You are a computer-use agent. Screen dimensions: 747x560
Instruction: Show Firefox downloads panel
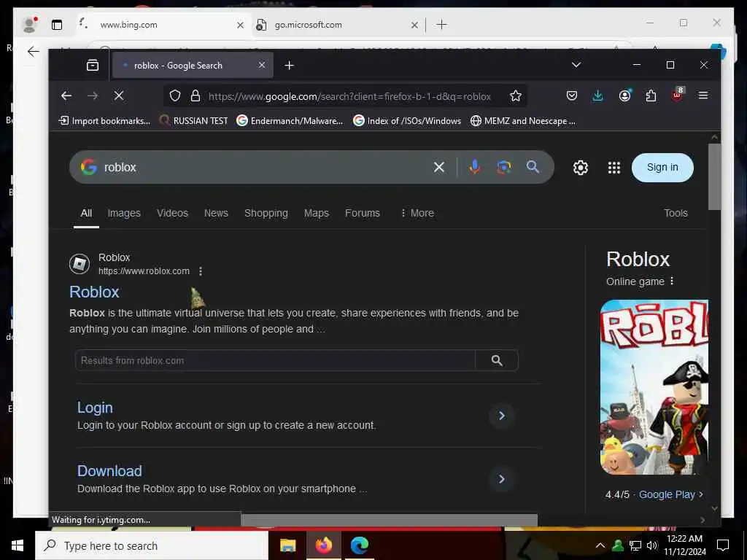[598, 96]
